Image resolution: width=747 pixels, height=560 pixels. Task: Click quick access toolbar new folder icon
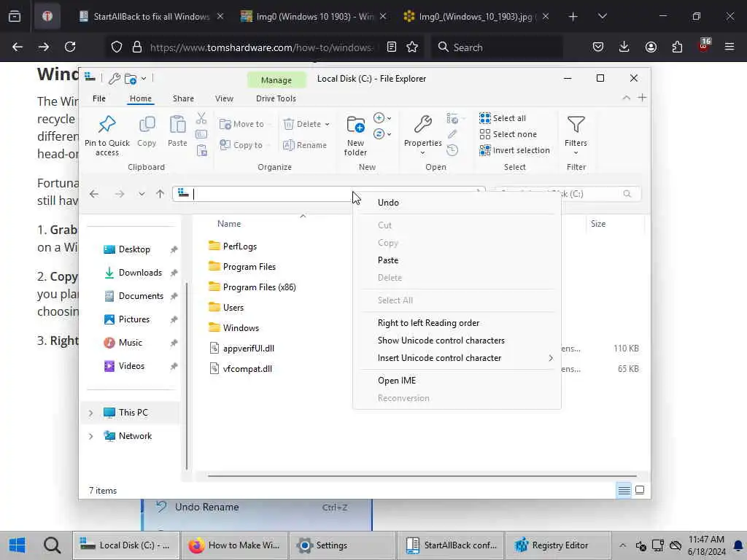click(131, 79)
